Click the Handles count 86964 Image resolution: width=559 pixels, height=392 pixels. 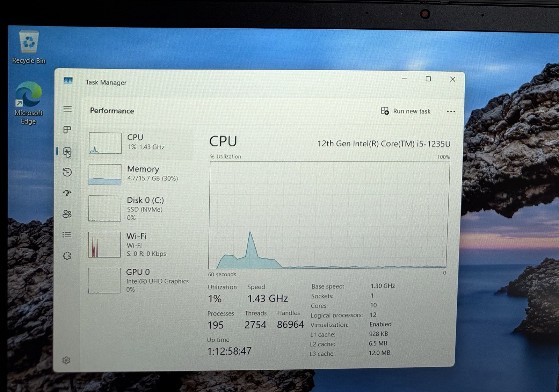pyautogui.click(x=290, y=325)
